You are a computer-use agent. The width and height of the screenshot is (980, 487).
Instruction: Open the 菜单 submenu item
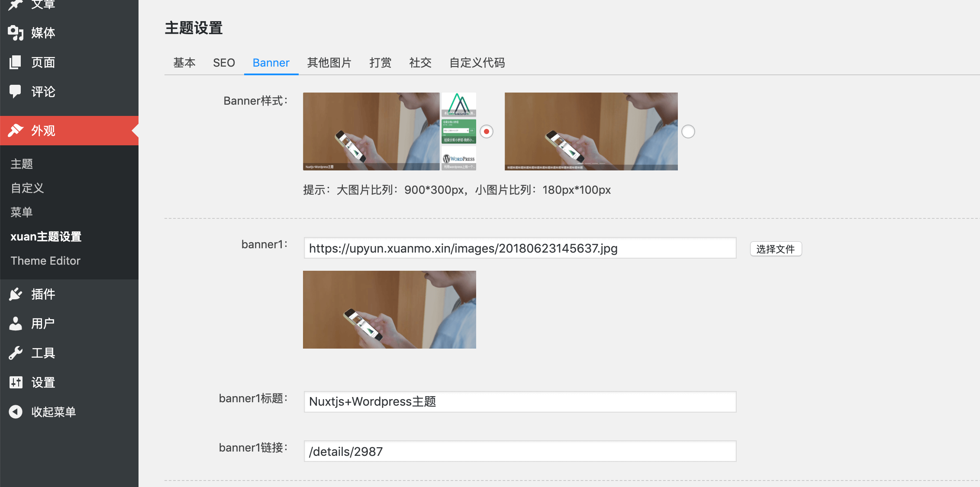pos(22,212)
